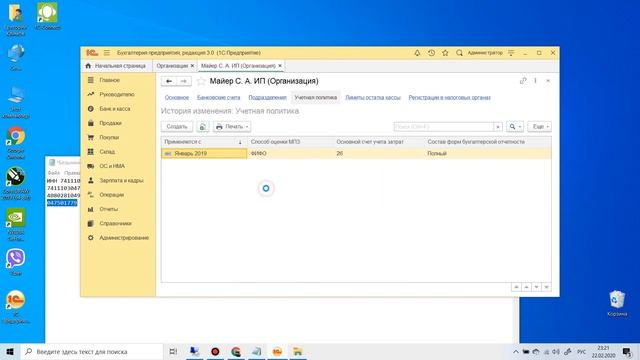This screenshot has height=360, width=640.
Task: Click the Полный cell
Action: [437, 153]
